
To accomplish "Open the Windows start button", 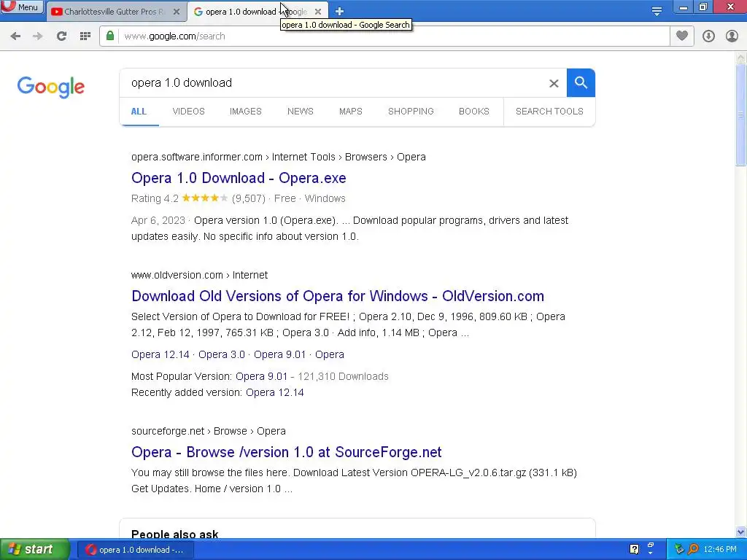I will [x=35, y=550].
